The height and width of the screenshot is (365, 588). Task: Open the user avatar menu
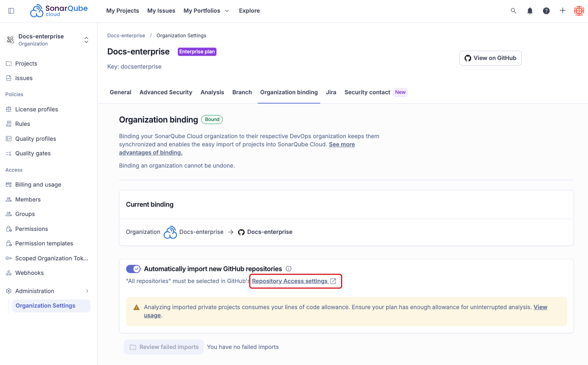click(579, 11)
